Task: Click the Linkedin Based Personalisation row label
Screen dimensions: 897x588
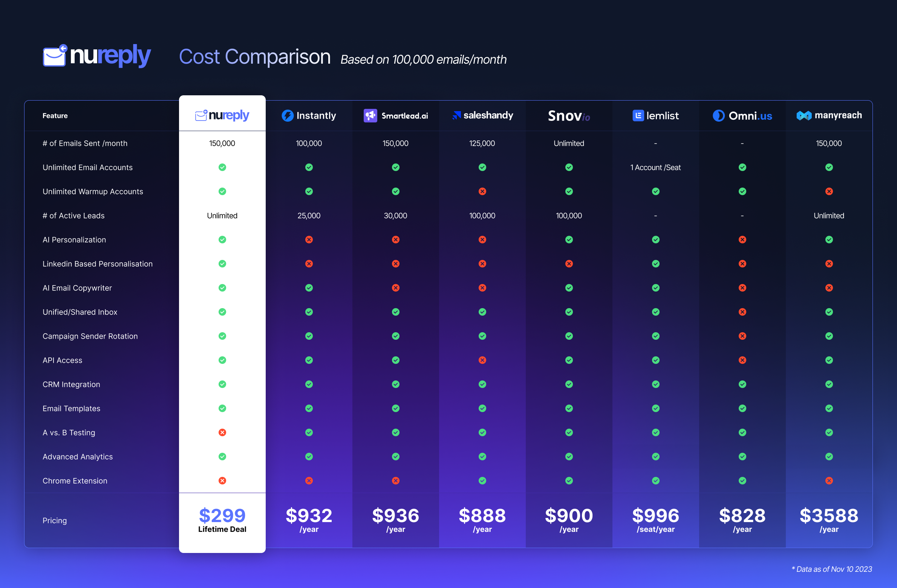Action: (98, 264)
